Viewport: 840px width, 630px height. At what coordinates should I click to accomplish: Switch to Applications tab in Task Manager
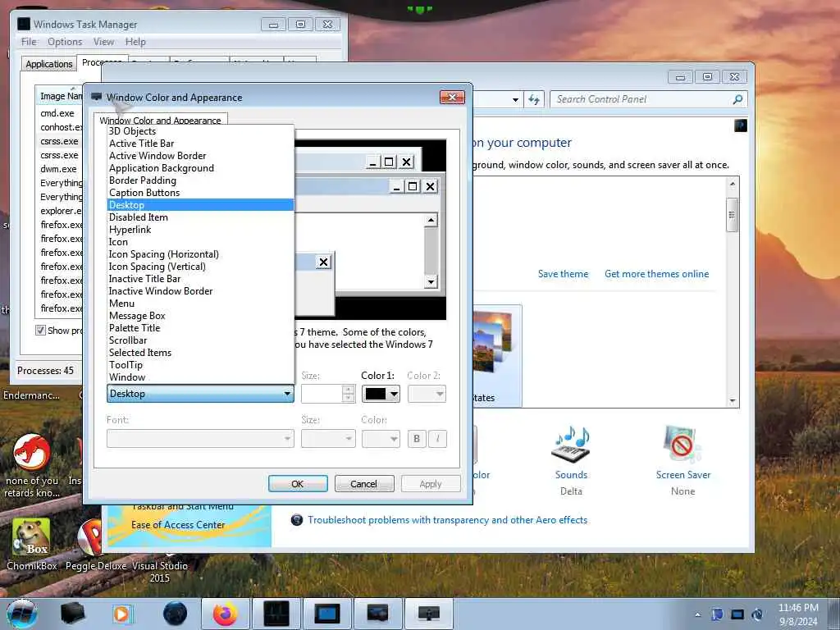[x=48, y=64]
